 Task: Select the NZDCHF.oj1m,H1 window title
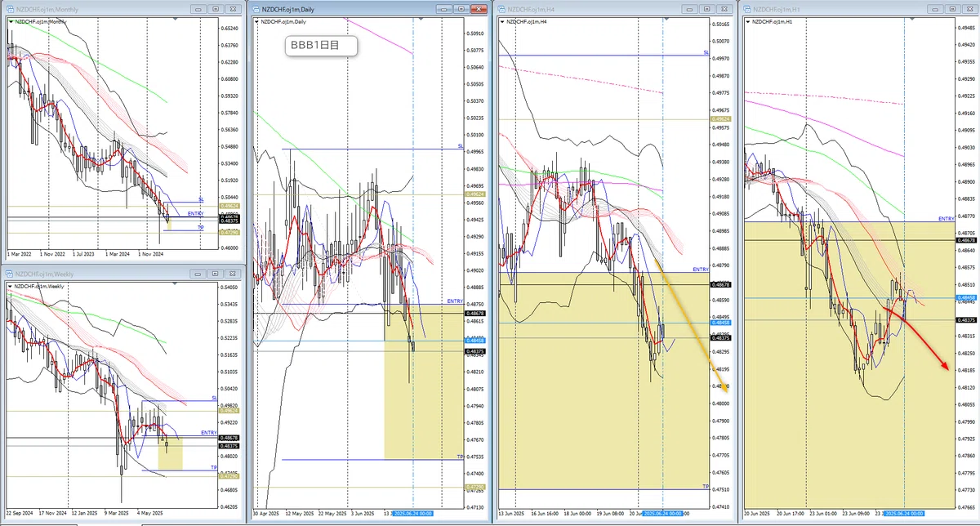click(x=777, y=9)
